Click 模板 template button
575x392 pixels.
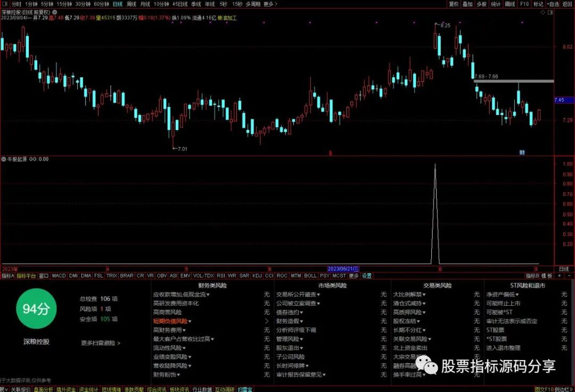[x=547, y=276]
